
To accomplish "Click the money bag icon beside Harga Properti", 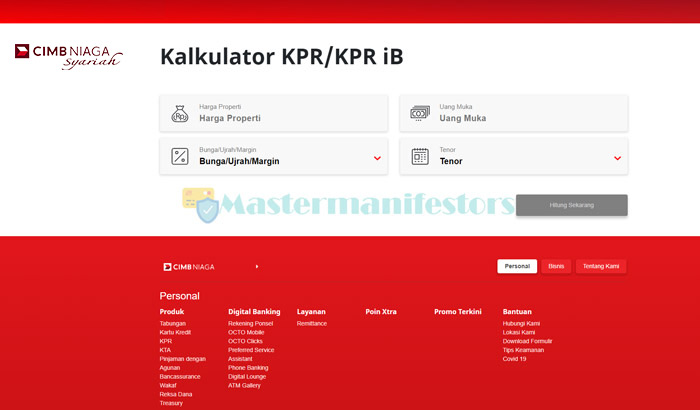I will pyautogui.click(x=180, y=114).
